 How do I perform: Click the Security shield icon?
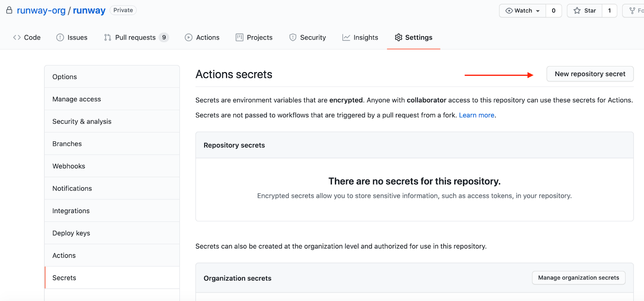293,37
